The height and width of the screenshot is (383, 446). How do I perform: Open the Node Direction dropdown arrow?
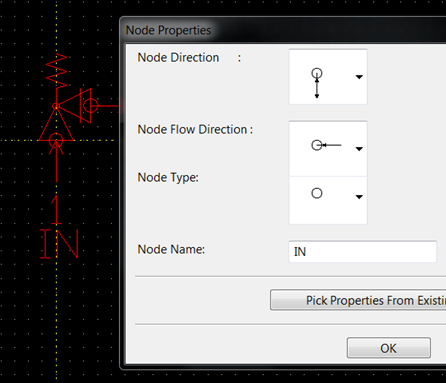(359, 77)
